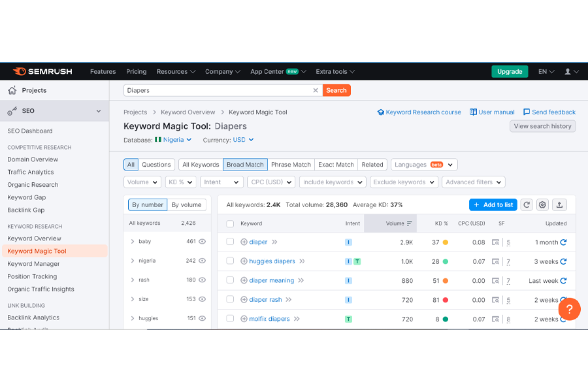Image resolution: width=588 pixels, height=392 pixels.
Task: Open the double-arrow next to diaper keyword
Action: pos(274,242)
